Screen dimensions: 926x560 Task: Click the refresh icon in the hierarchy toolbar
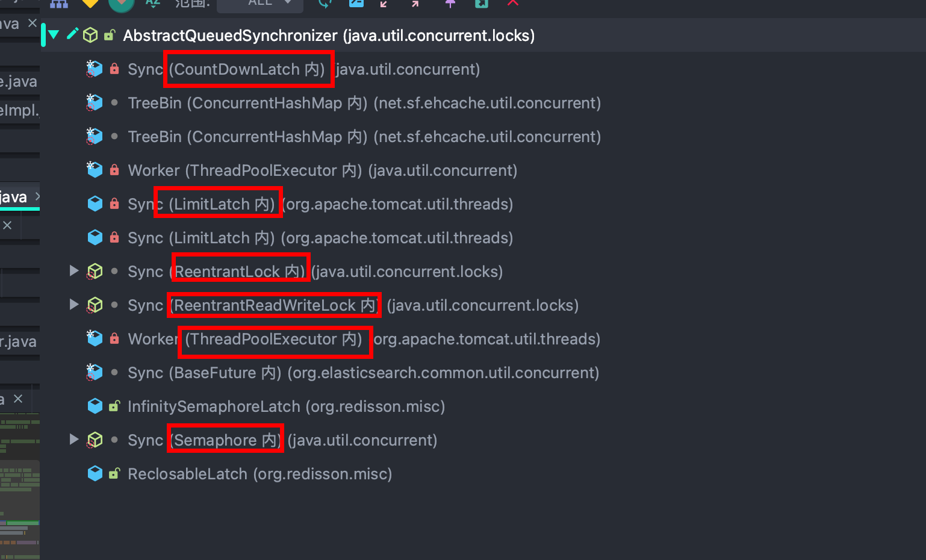tap(325, 3)
